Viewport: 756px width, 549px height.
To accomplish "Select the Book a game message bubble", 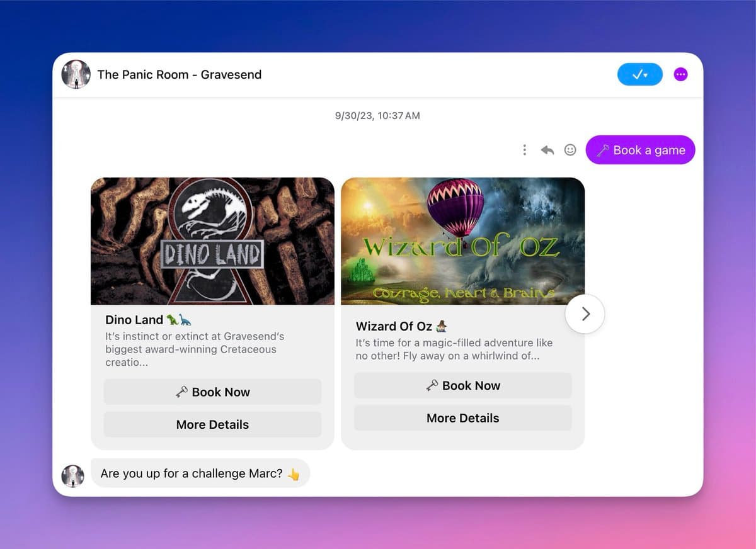I will coord(640,150).
